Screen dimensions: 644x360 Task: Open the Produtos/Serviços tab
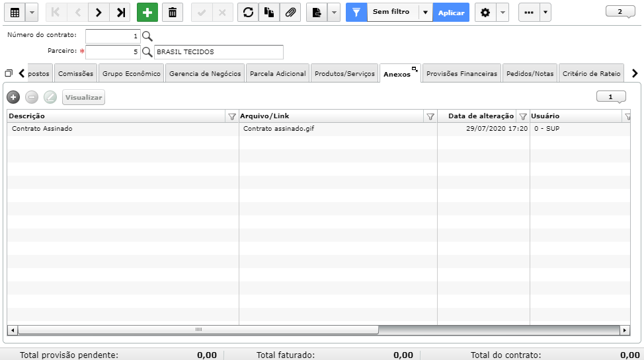pyautogui.click(x=344, y=73)
